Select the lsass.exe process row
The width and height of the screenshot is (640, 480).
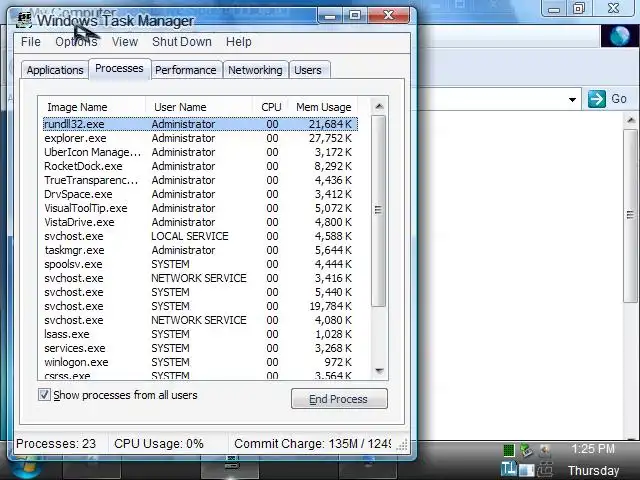click(x=200, y=334)
